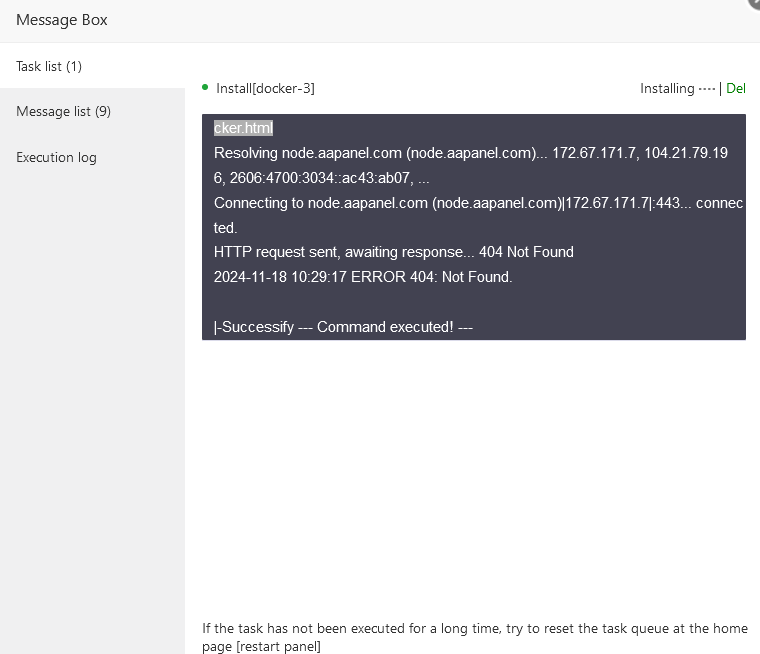Click the empty sidebar area below Execution log
The image size is (760, 654).
pos(92,400)
